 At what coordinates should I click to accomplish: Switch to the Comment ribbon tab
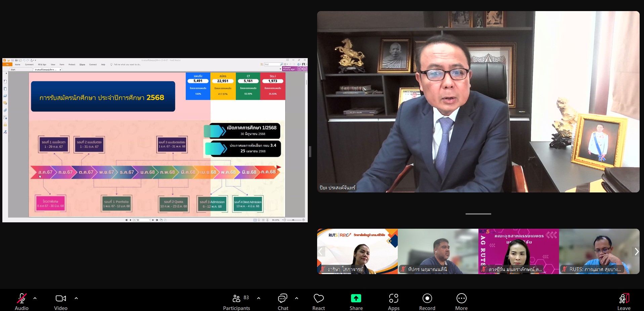(29, 64)
